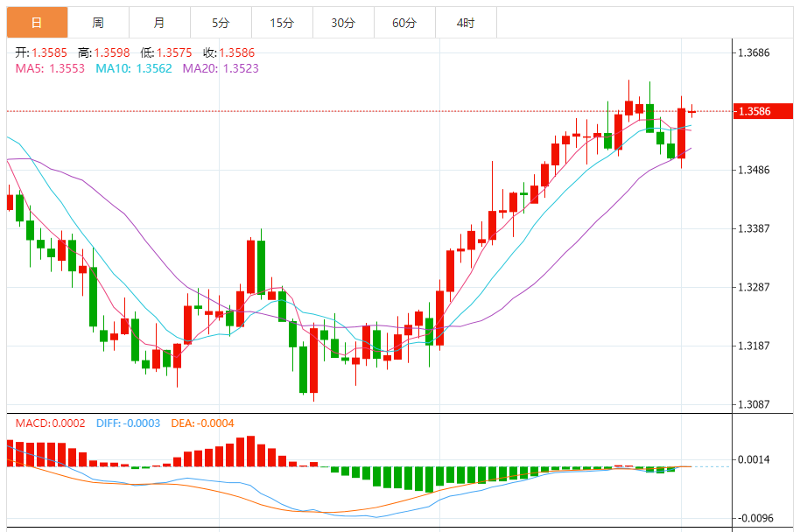Open the 15分 timeframe tab

pos(282,23)
